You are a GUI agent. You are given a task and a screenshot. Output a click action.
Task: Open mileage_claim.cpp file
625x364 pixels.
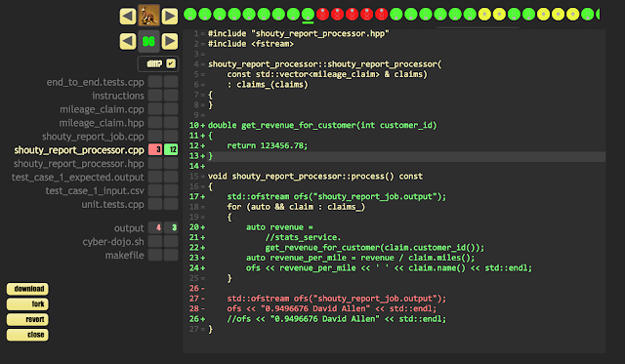(102, 109)
